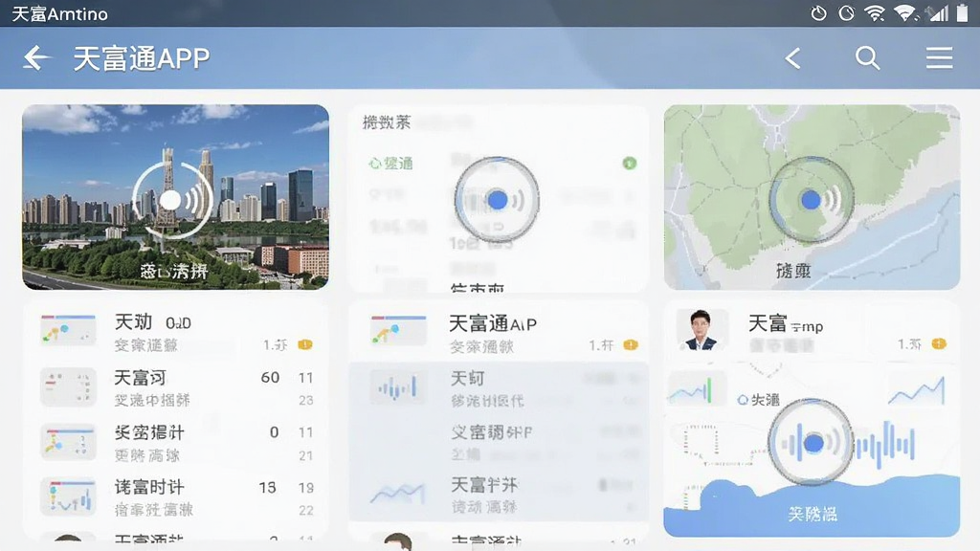Click the value 60 in the 天富河 row
The width and height of the screenshot is (980, 551).
[x=270, y=377]
